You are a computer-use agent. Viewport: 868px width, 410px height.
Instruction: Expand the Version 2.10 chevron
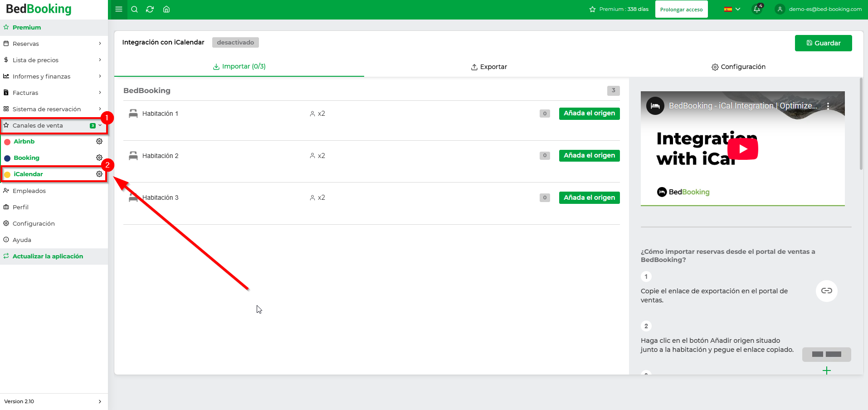click(x=100, y=401)
